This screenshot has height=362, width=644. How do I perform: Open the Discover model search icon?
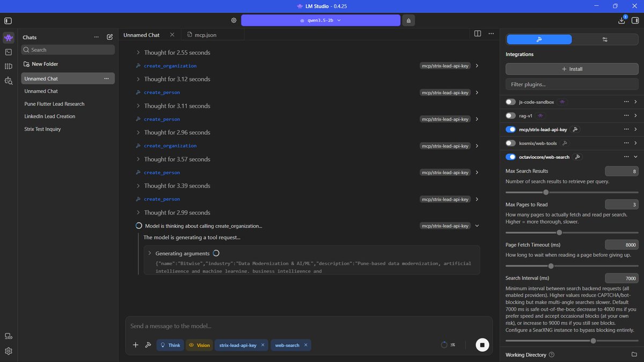click(x=8, y=81)
